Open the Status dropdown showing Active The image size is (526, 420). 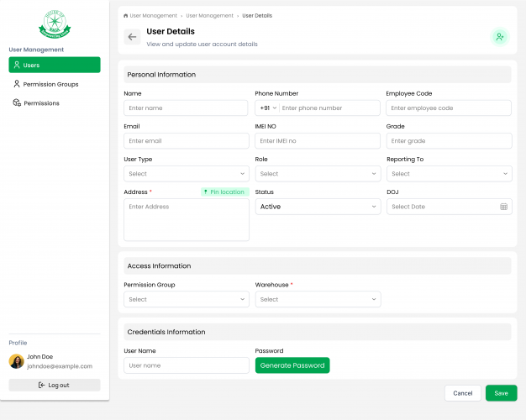tap(318, 207)
